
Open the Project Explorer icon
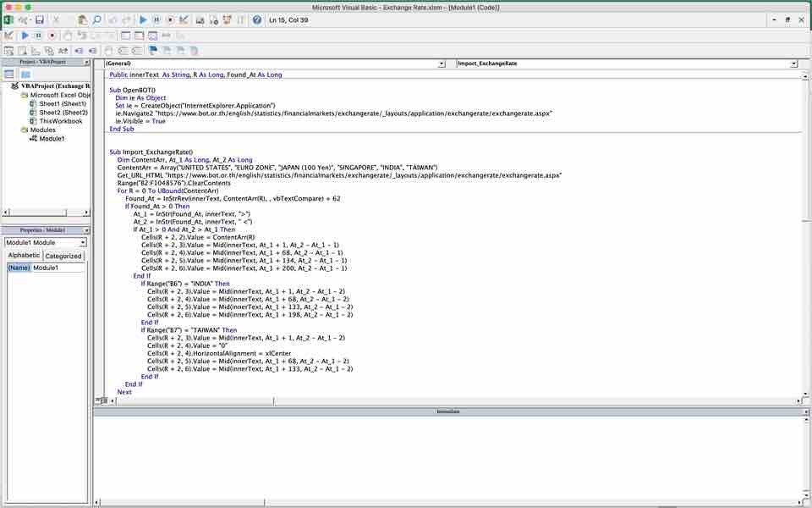(x=200, y=20)
